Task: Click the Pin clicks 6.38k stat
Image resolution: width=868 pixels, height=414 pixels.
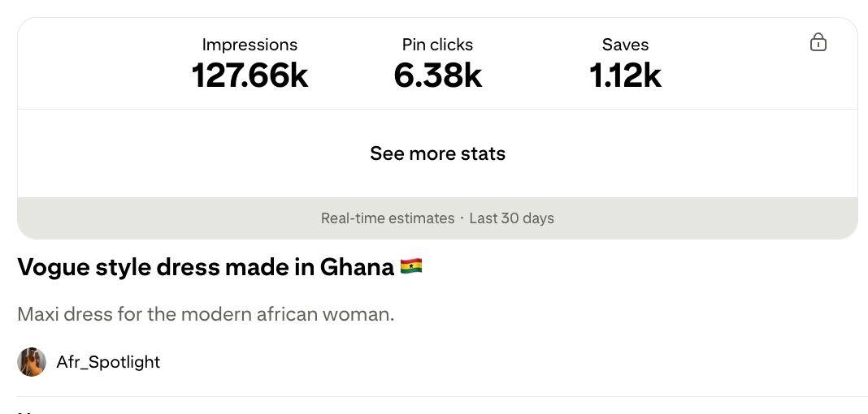Action: coord(437,63)
